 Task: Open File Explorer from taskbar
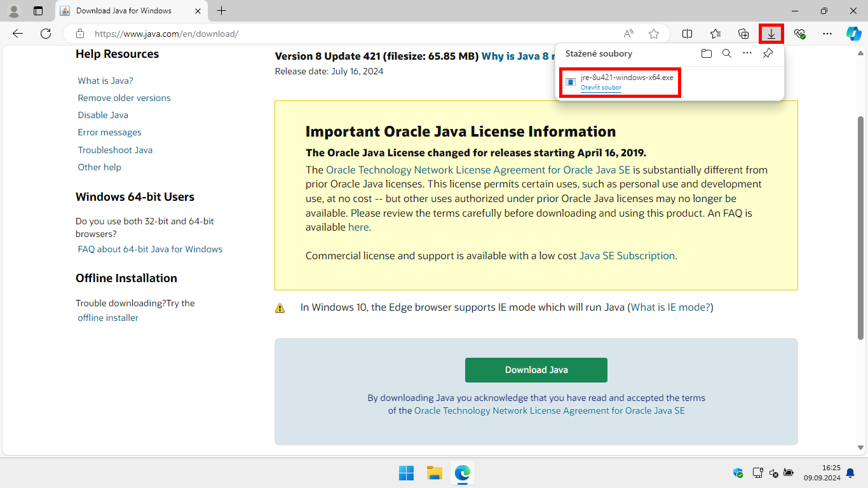[x=434, y=473]
